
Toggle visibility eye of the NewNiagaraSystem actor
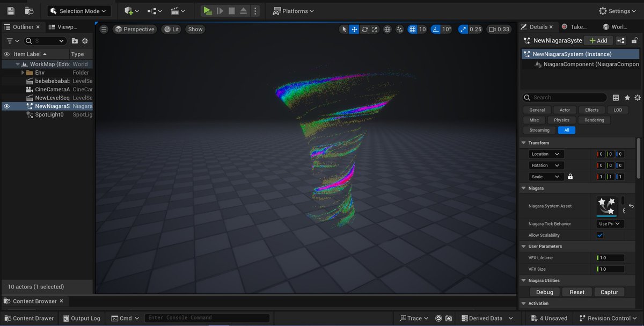[6, 106]
